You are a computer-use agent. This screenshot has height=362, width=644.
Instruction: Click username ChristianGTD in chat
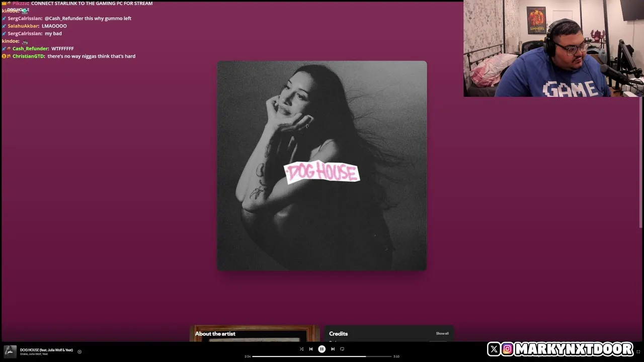(x=28, y=56)
